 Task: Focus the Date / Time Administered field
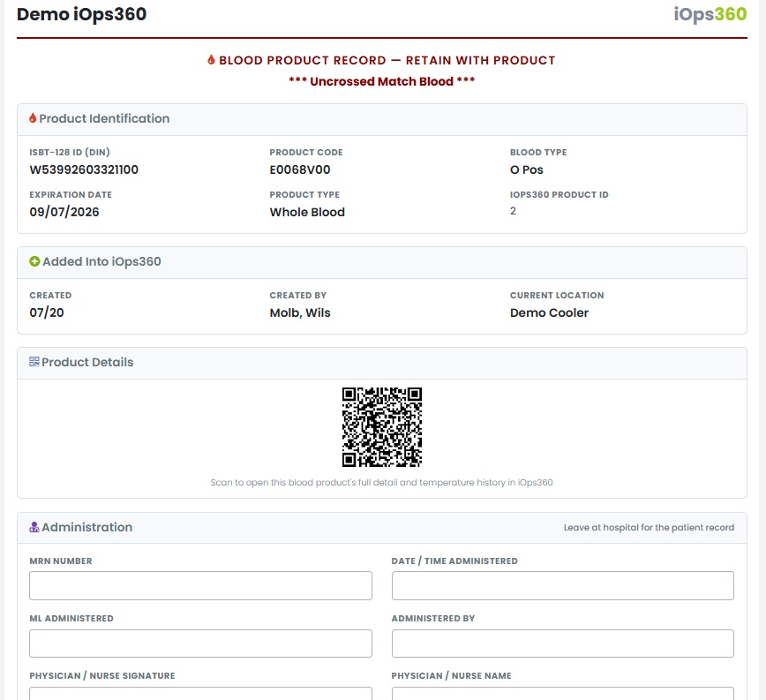pos(563,586)
